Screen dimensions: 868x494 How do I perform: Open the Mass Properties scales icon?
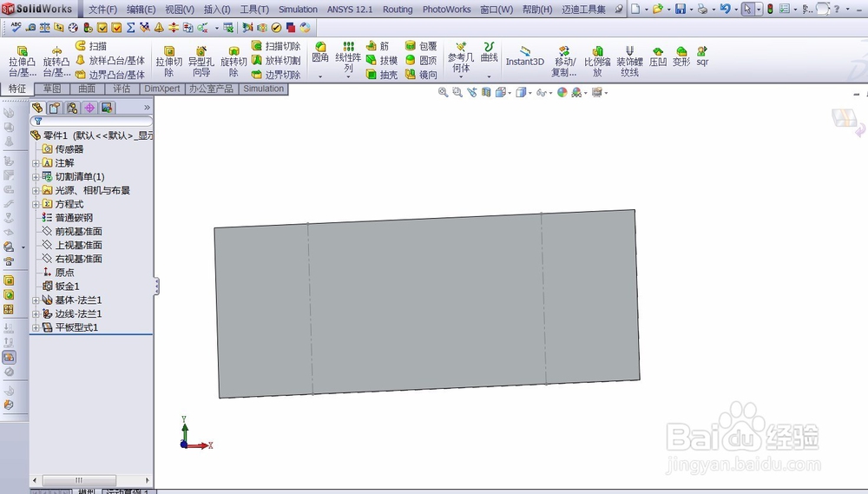tap(45, 27)
